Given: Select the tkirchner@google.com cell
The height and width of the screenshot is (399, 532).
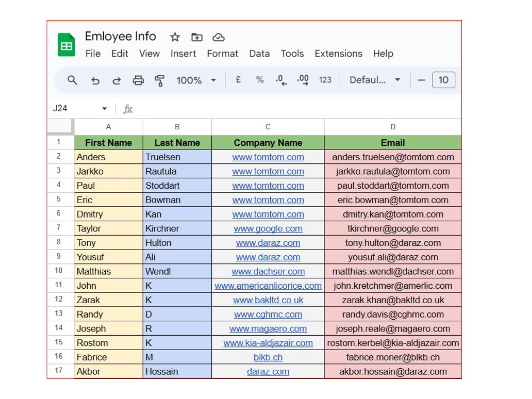Looking at the screenshot, I should coord(393,229).
